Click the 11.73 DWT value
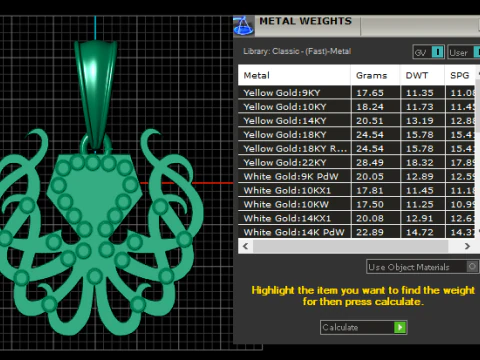Screen dimensions: 480x360 [420, 107]
